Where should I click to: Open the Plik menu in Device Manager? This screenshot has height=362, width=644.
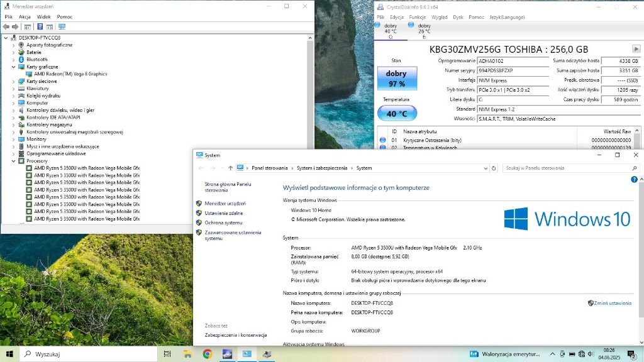tap(9, 17)
